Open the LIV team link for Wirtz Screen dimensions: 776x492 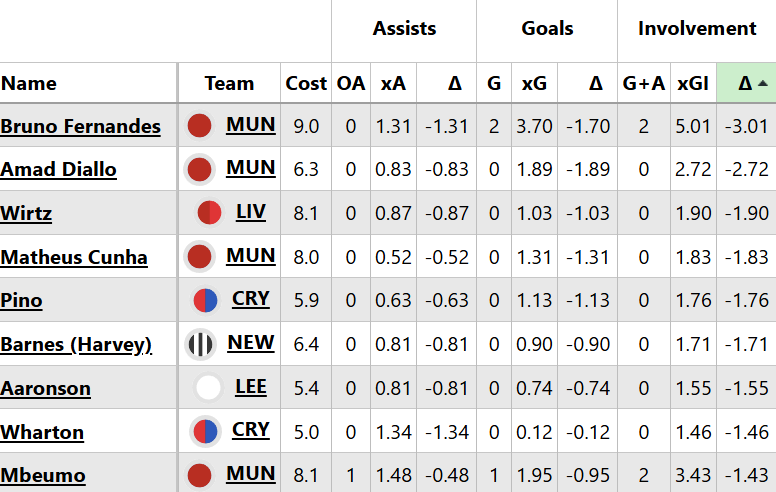coord(251,212)
